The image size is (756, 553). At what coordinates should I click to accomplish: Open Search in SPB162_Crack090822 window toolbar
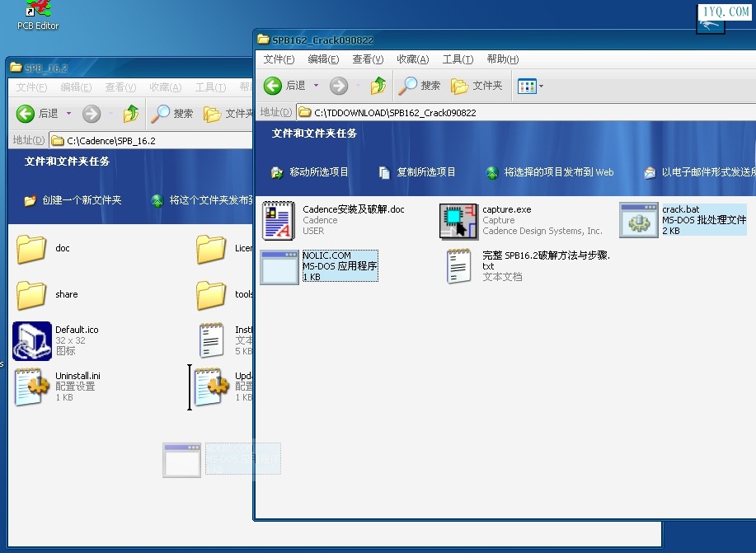coord(419,86)
